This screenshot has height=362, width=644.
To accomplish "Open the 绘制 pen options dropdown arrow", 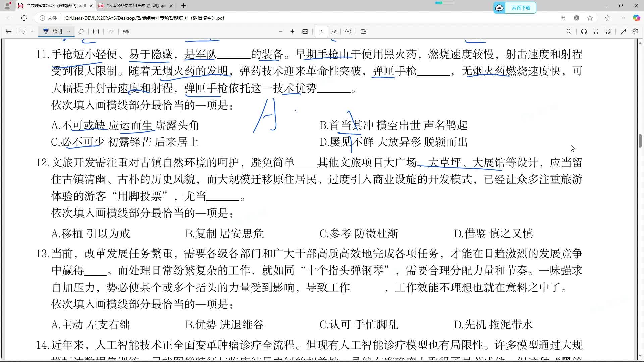I will tap(69, 32).
